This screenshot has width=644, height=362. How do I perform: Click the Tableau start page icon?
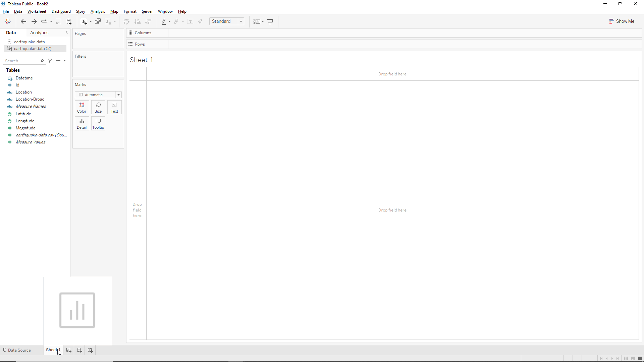pyautogui.click(x=8, y=21)
